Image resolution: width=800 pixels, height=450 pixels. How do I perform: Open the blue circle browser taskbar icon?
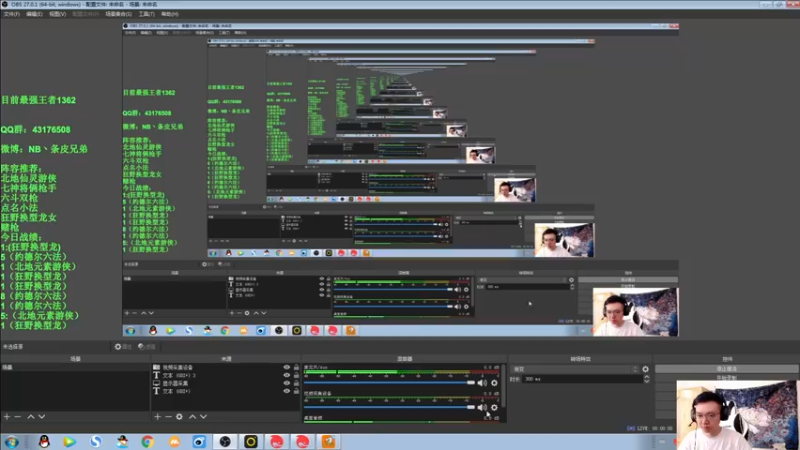199,442
